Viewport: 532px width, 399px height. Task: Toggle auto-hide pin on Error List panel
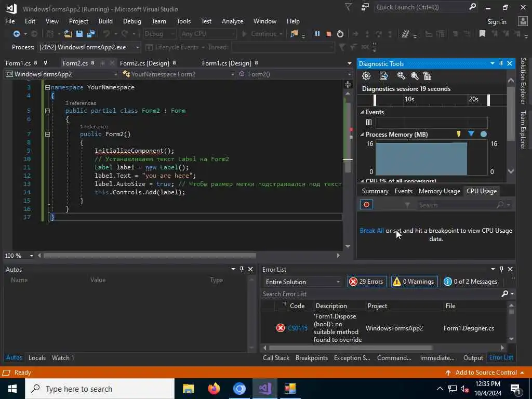pos(501,269)
